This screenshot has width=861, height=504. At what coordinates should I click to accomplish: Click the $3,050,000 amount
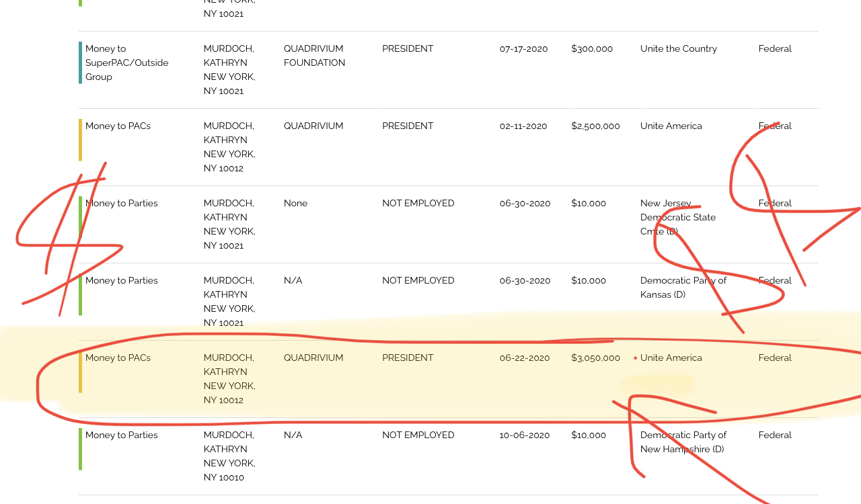coord(595,358)
